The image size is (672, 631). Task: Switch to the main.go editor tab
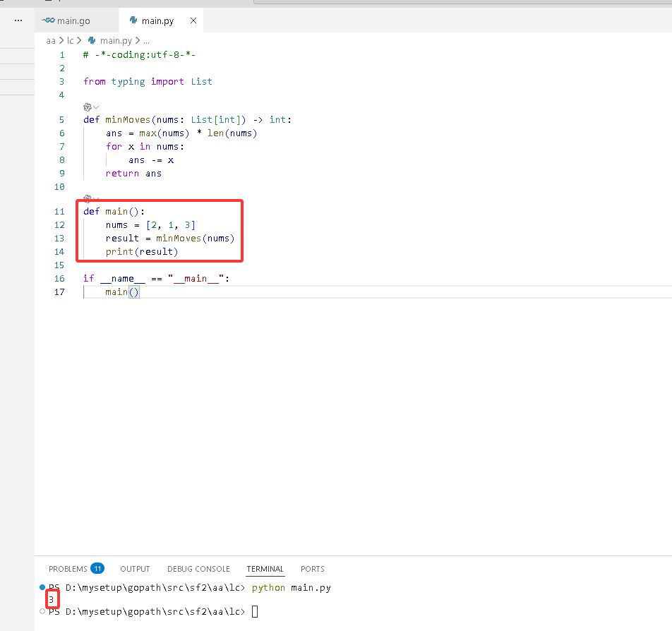point(76,20)
